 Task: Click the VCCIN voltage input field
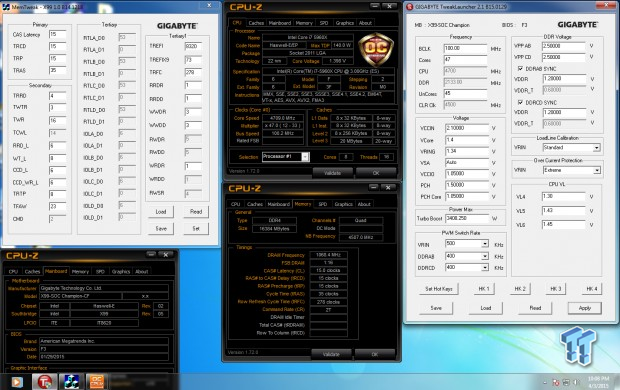467,129
